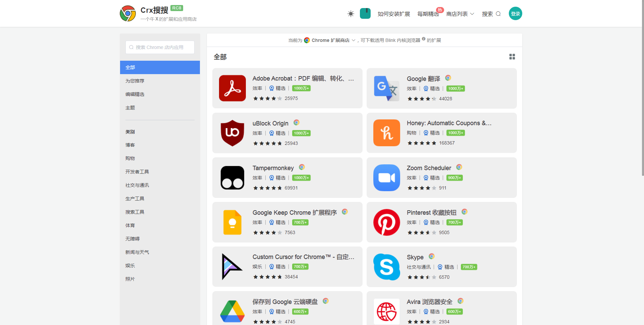Screen dimensions: 644x325
Task: Click 娱乐 label on Custom Cursor card
Action: (257, 267)
